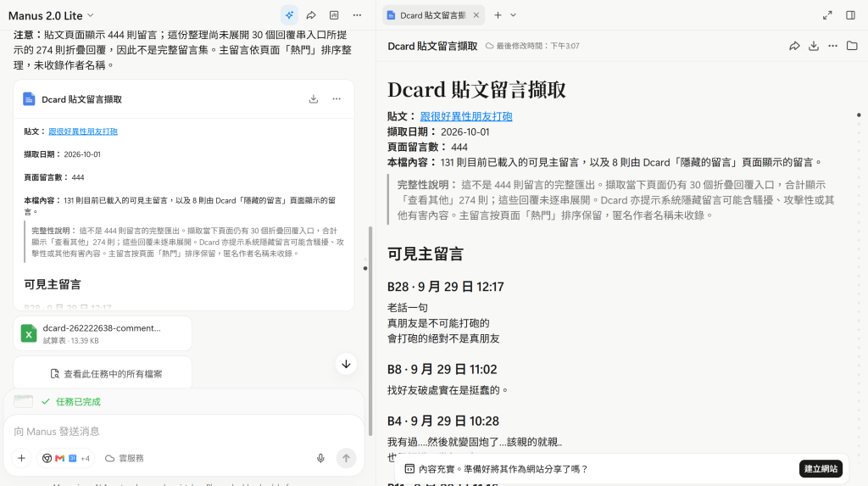Open more options on the Dcard document card

coord(337,99)
